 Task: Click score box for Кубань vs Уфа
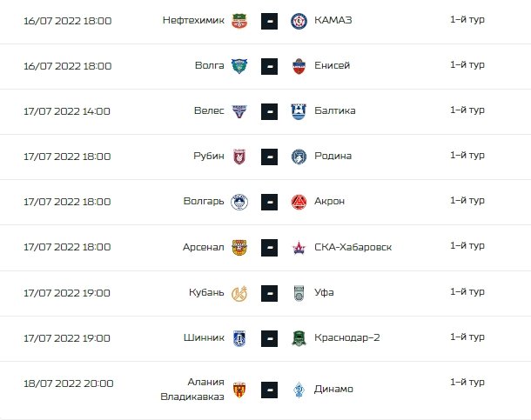point(269,293)
